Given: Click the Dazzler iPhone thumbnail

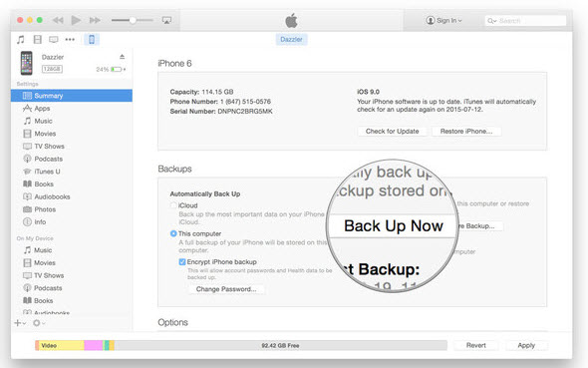Looking at the screenshot, I should [26, 63].
